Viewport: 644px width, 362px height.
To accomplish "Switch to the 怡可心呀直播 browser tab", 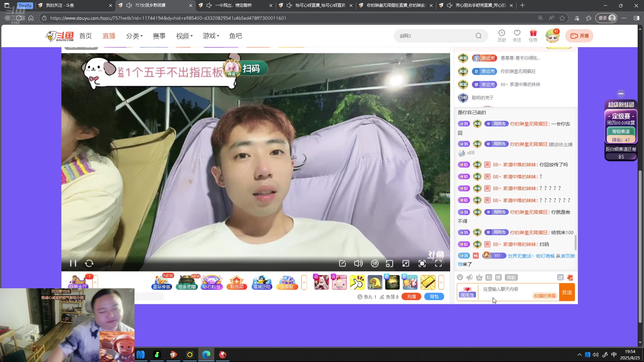I will coord(316,5).
